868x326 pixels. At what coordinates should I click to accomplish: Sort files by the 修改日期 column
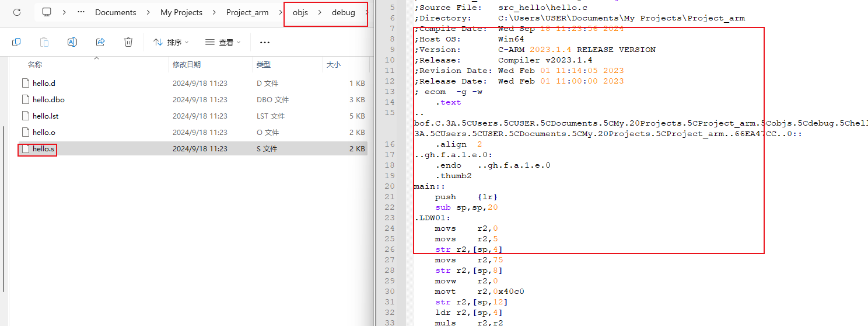187,65
